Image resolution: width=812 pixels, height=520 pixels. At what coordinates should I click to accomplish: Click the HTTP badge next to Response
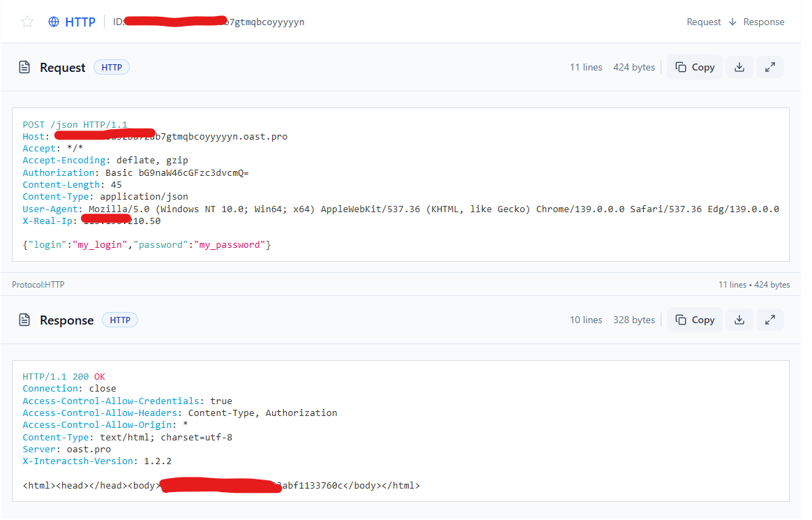[119, 320]
